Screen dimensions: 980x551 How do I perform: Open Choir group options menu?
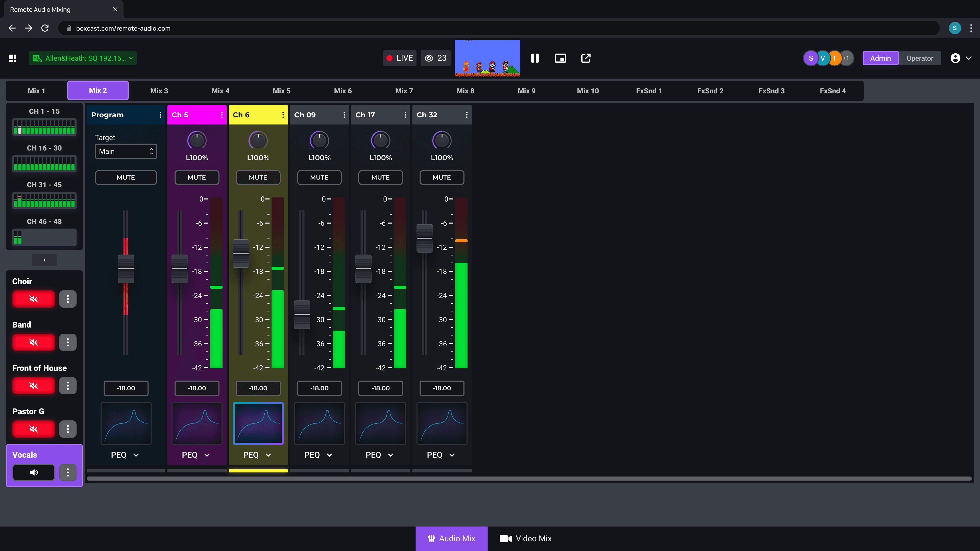pos(68,299)
